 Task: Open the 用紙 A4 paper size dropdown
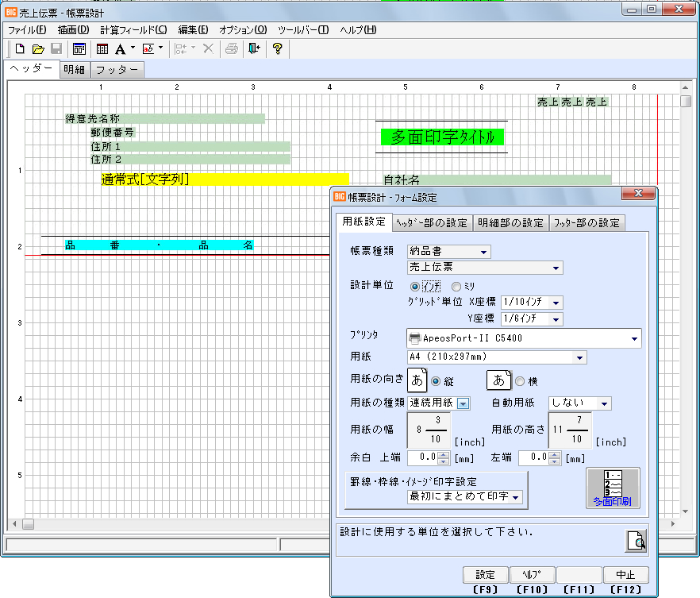[x=581, y=357]
